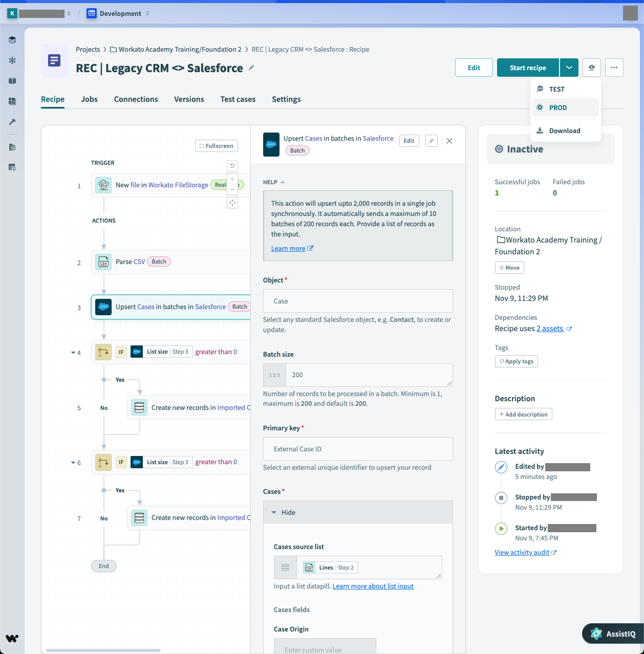
Task: Select the Parse CSV step icon
Action: click(x=104, y=261)
